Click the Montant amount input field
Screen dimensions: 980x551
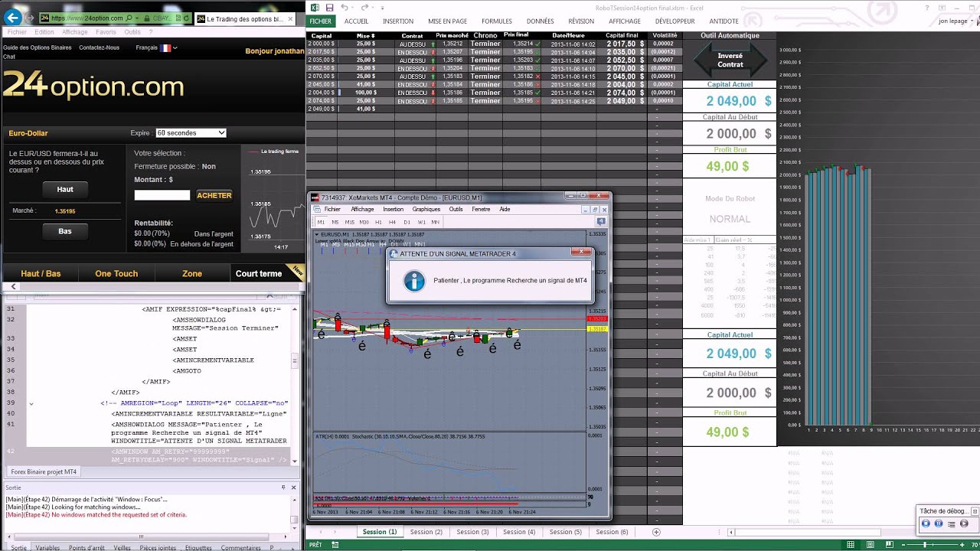pos(162,195)
